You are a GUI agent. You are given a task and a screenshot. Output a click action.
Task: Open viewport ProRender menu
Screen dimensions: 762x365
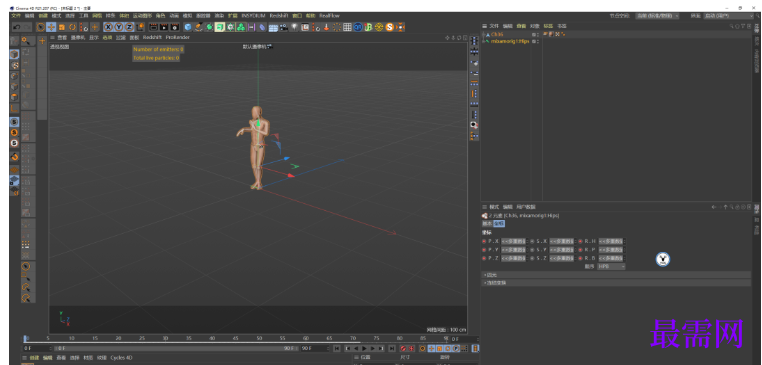click(178, 37)
